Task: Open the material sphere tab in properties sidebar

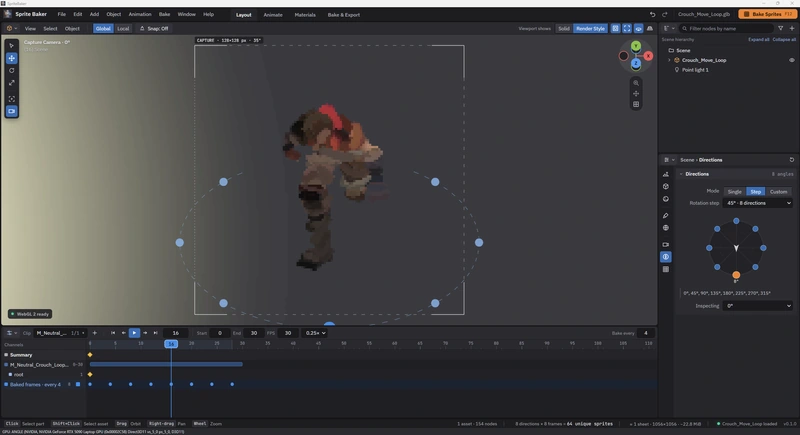Action: click(x=666, y=199)
